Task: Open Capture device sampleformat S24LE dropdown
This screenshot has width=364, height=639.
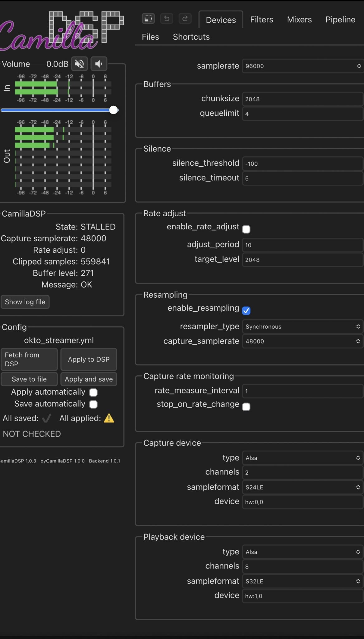Action: tap(303, 487)
